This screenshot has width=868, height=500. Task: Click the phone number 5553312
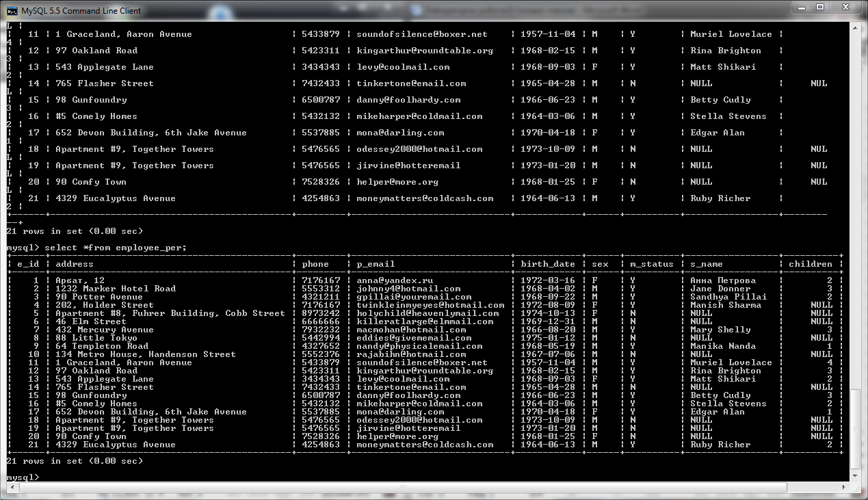click(x=321, y=289)
